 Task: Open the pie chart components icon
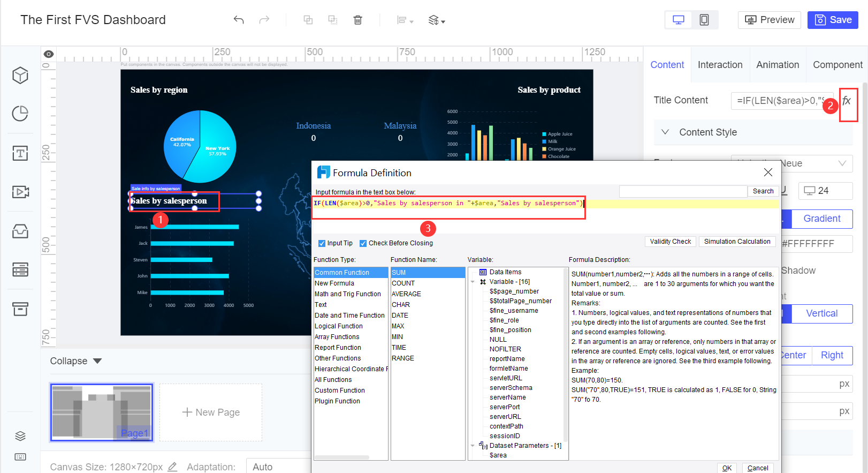pyautogui.click(x=20, y=114)
